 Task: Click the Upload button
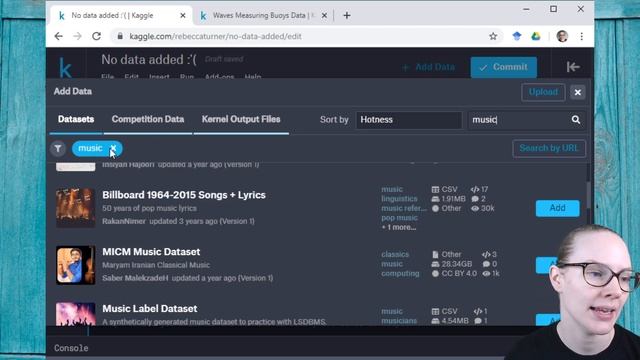(x=543, y=92)
